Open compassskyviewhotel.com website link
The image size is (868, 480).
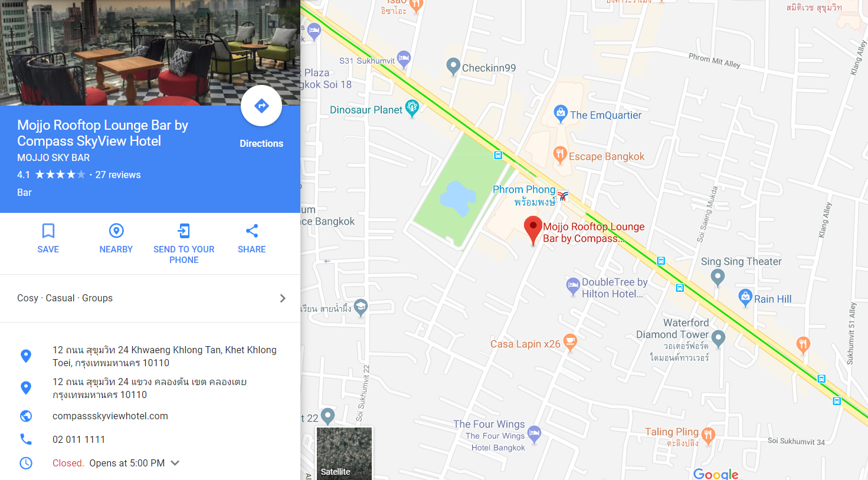click(x=110, y=416)
